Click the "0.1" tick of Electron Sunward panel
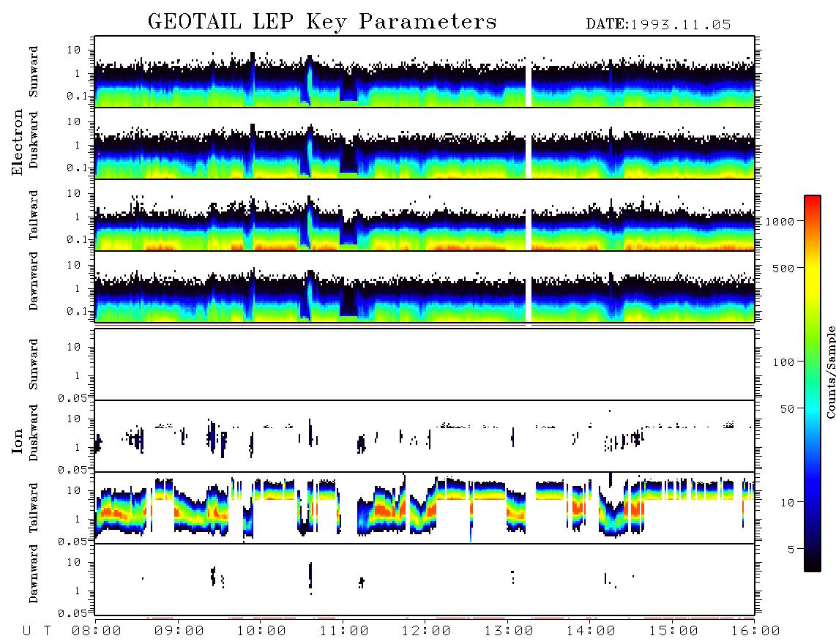 (x=77, y=96)
